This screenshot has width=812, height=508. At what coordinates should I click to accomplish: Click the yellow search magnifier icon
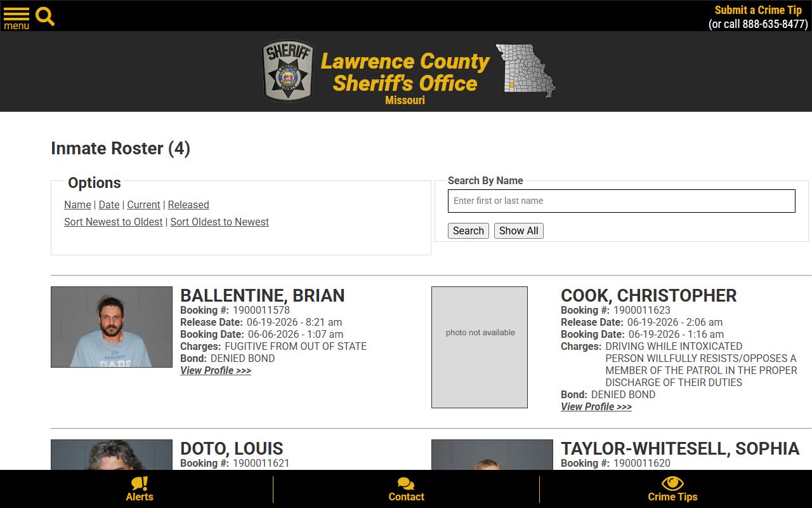pyautogui.click(x=45, y=17)
